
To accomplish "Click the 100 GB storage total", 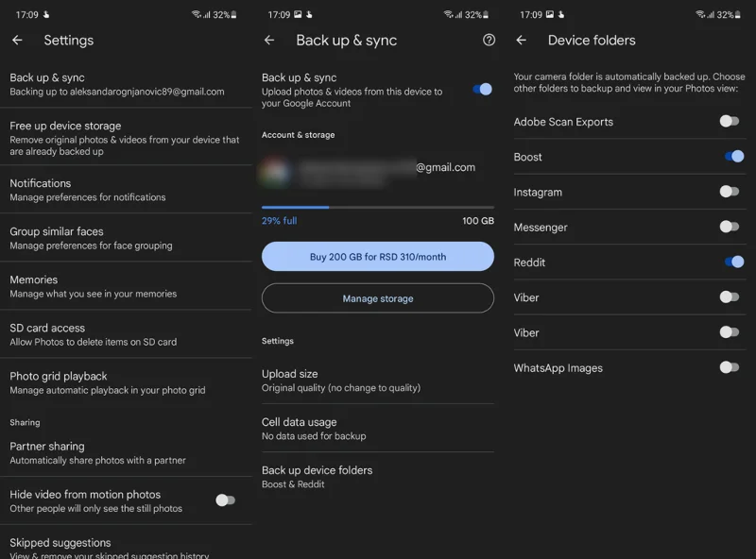I will pos(478,221).
